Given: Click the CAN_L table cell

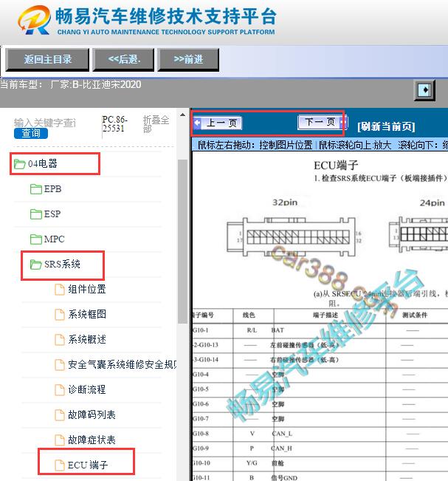Looking at the screenshot, I should (282, 434).
